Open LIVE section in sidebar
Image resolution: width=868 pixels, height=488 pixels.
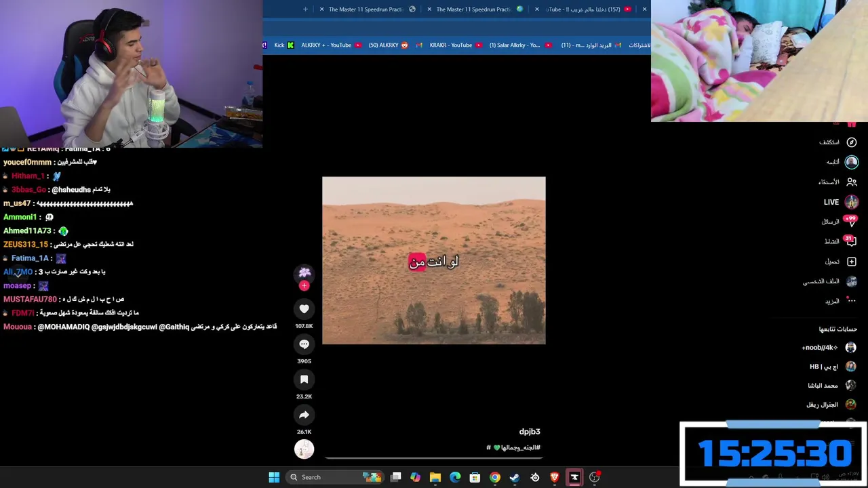coord(841,202)
